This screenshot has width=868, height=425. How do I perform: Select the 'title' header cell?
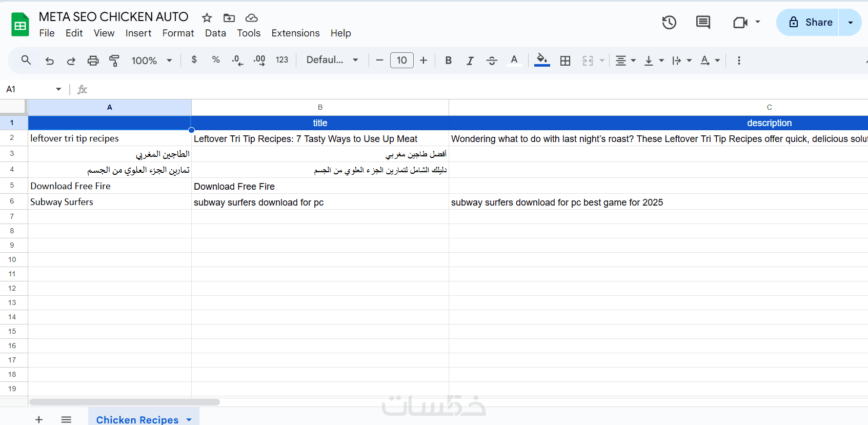click(x=320, y=123)
